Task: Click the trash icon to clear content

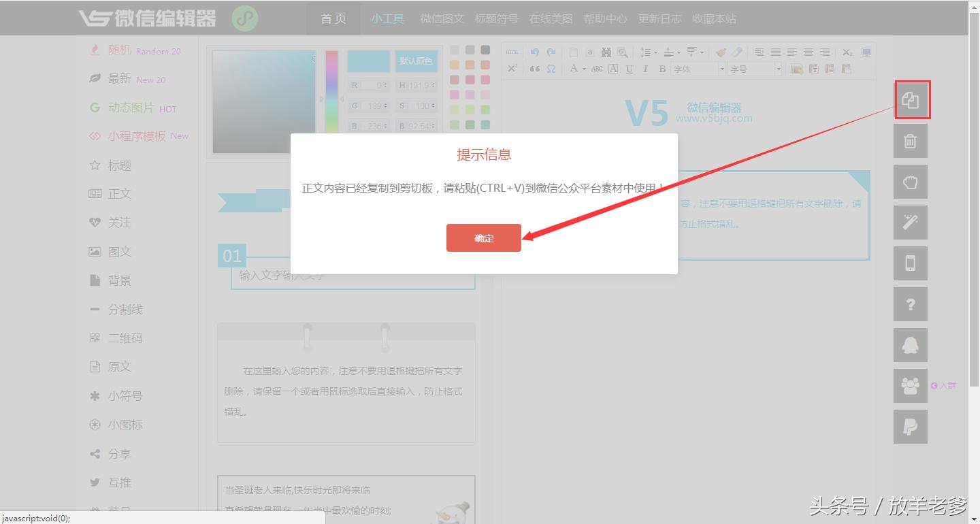Action: point(911,140)
